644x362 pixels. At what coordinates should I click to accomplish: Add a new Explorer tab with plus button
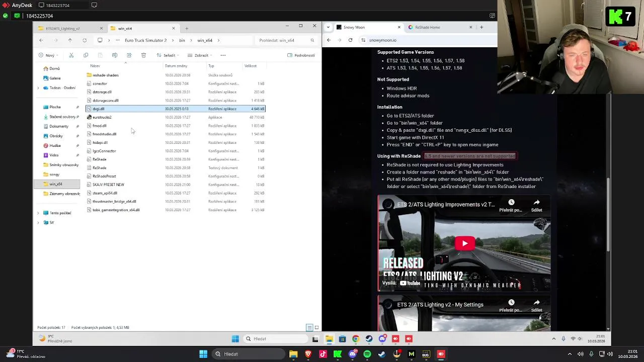[x=187, y=28]
